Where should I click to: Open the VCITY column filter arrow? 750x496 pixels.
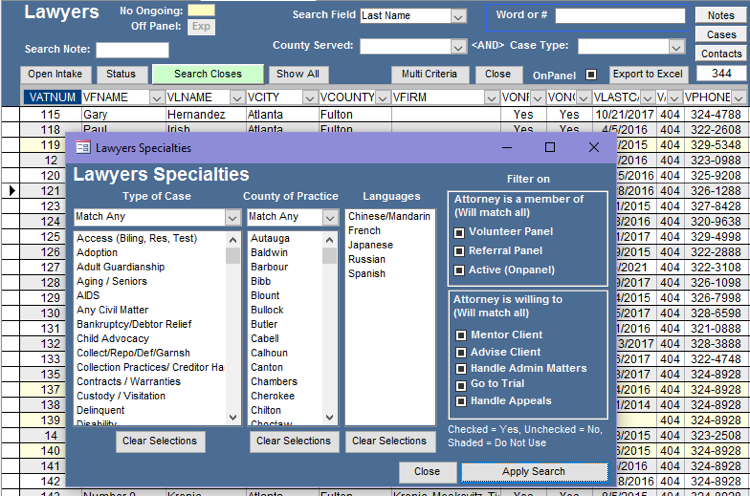[309, 97]
